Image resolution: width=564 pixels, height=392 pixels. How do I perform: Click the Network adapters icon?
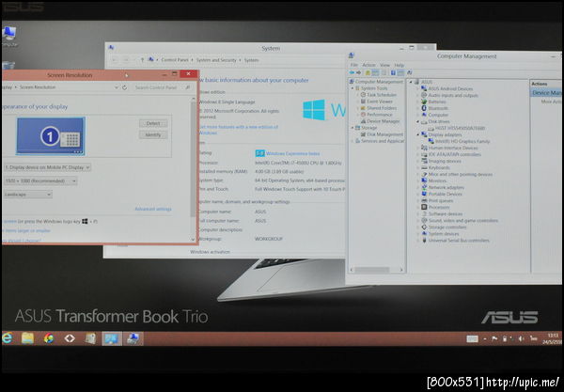(424, 187)
